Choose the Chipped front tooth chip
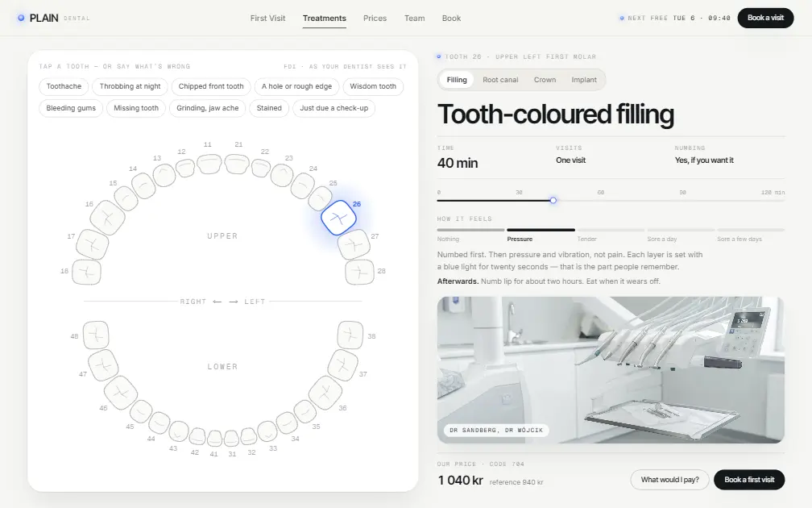The width and height of the screenshot is (812, 508). coord(211,86)
